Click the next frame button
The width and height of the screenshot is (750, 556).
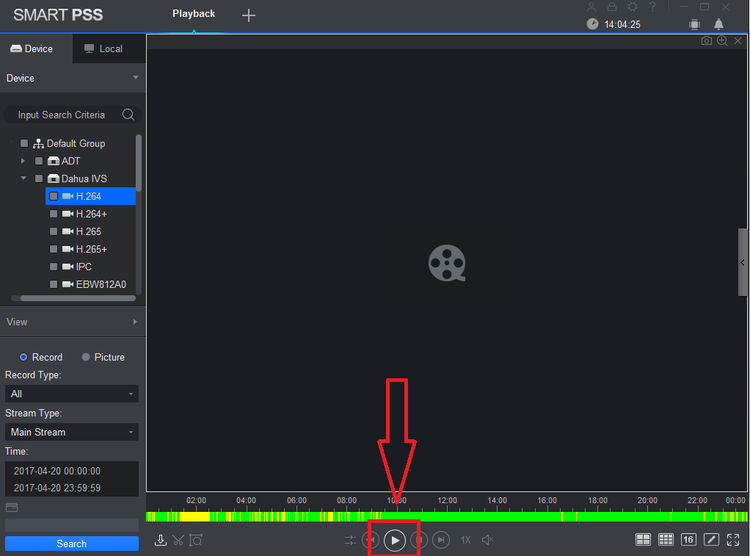441,540
